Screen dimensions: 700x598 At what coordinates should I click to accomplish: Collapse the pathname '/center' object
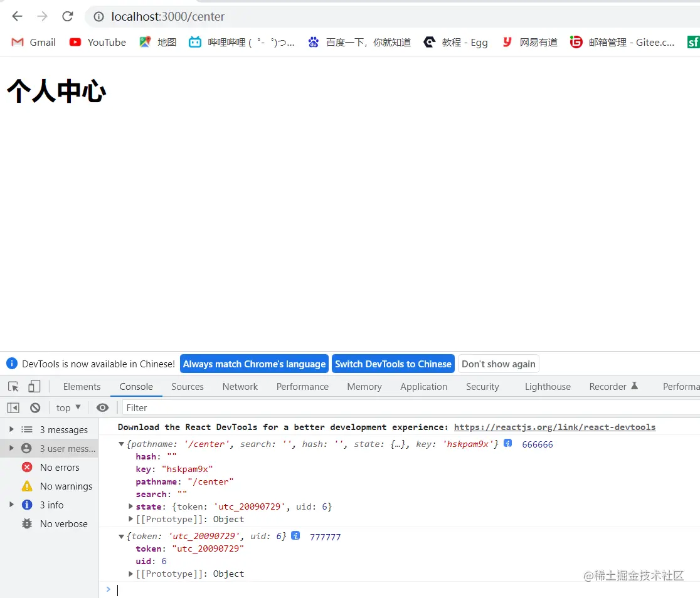(121, 444)
